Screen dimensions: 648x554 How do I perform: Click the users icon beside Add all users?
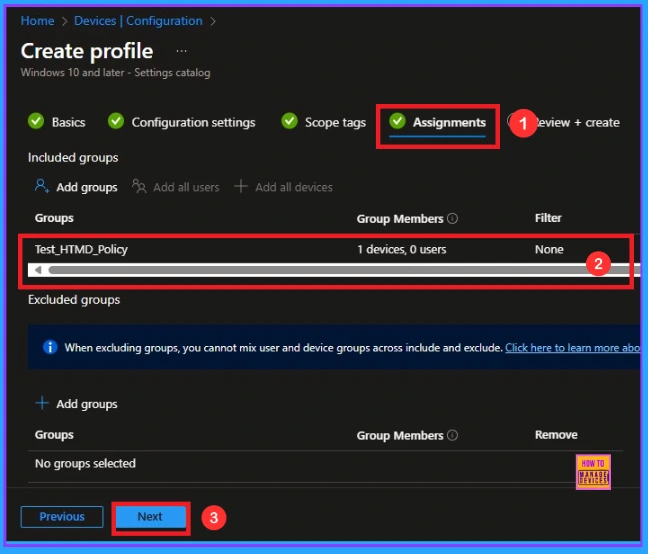pos(139,186)
